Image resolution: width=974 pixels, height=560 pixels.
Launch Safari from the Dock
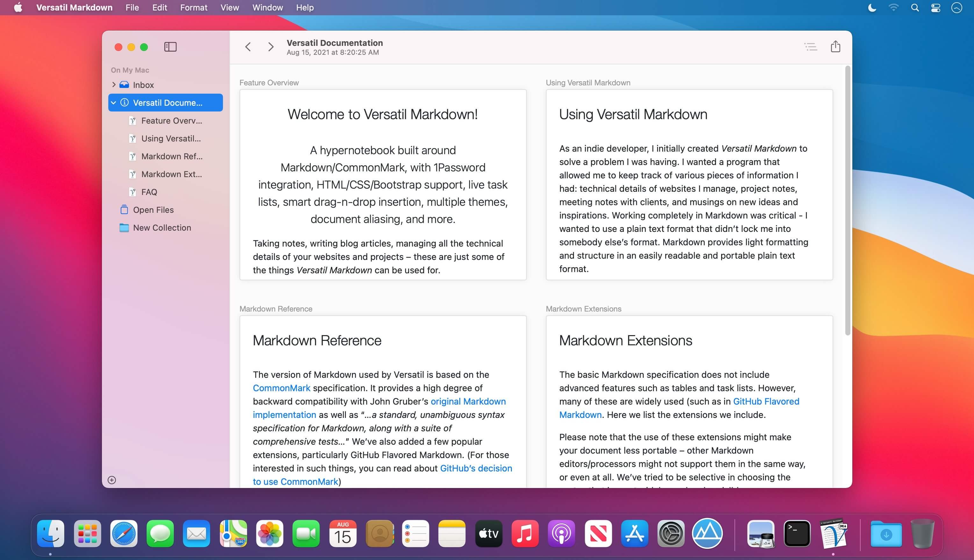point(124,534)
